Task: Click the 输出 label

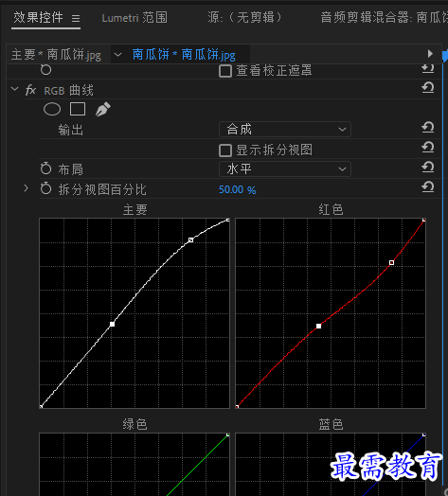Action: pyautogui.click(x=71, y=130)
